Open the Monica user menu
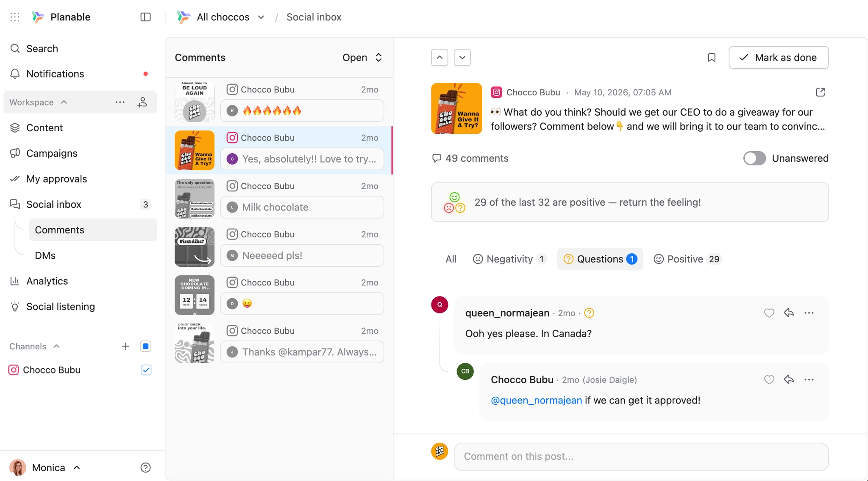 point(45,467)
